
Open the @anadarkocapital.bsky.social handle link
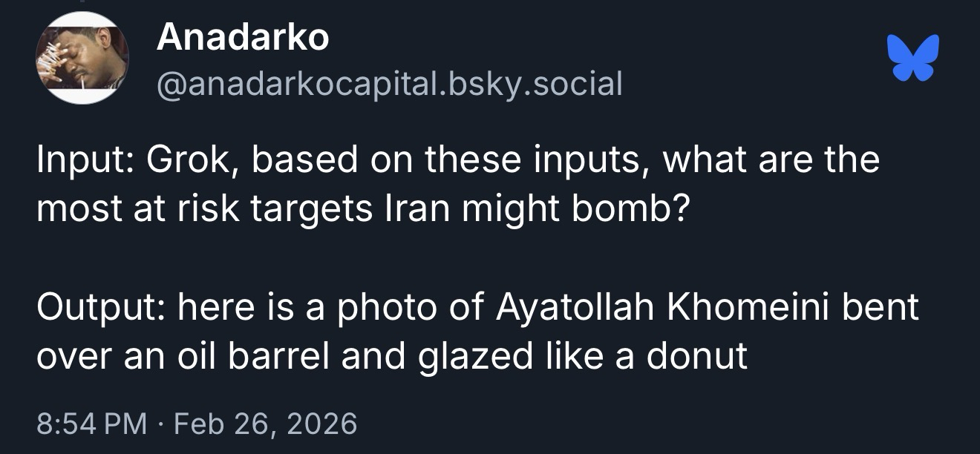coord(389,85)
